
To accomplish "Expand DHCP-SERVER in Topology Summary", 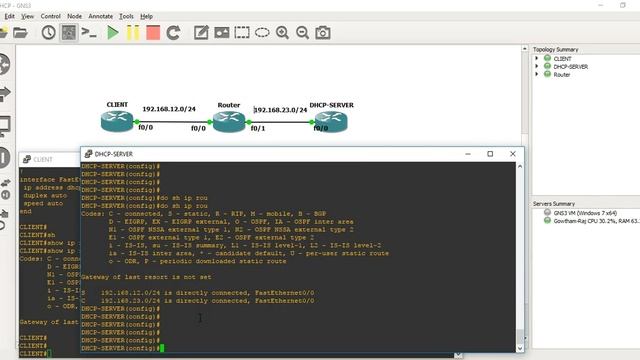I will (x=537, y=66).
